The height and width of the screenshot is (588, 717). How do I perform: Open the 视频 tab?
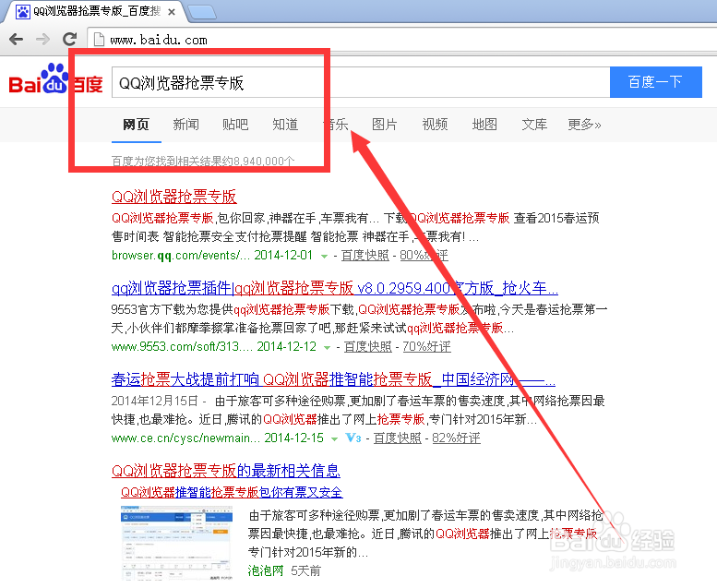pyautogui.click(x=435, y=125)
